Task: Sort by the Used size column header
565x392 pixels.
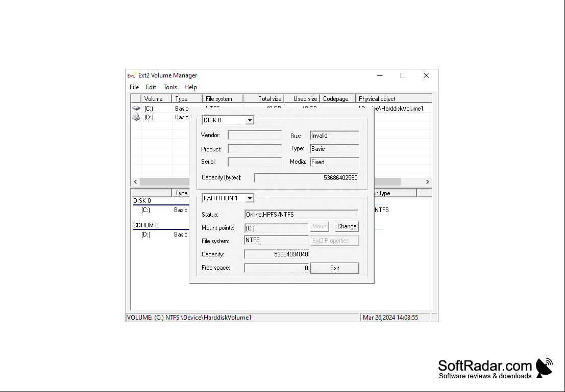Action: [x=302, y=98]
